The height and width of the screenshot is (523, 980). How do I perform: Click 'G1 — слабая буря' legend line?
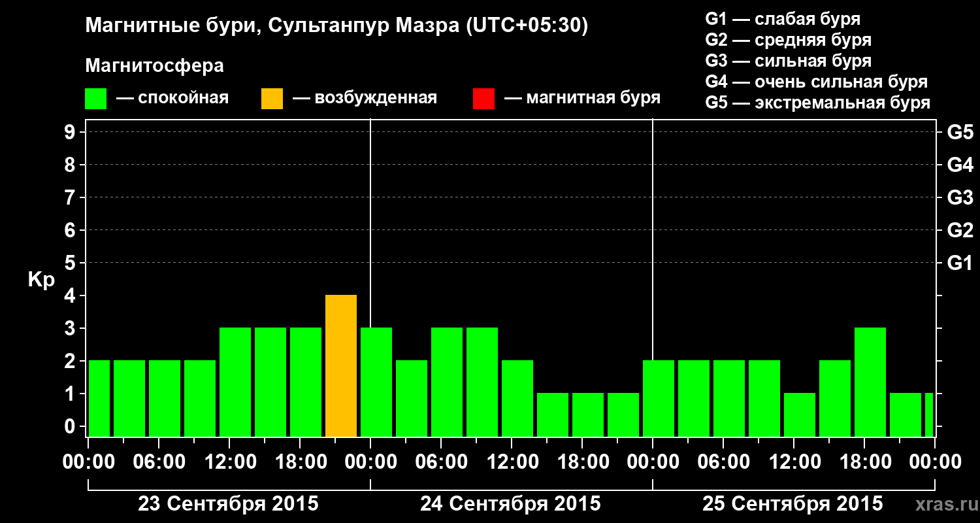click(783, 18)
